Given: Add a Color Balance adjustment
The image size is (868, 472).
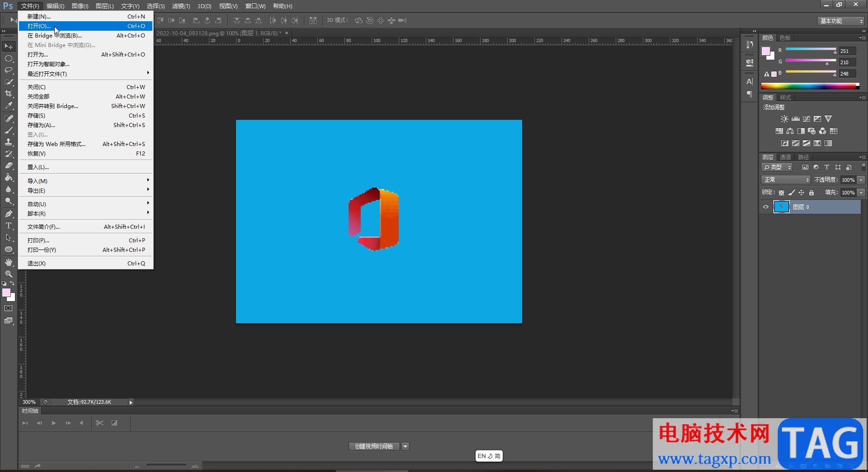Looking at the screenshot, I should 790,131.
